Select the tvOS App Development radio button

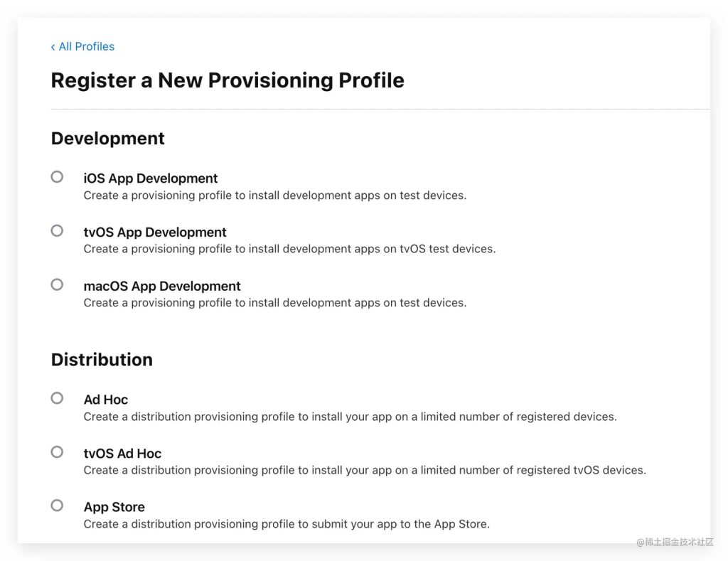(57, 230)
